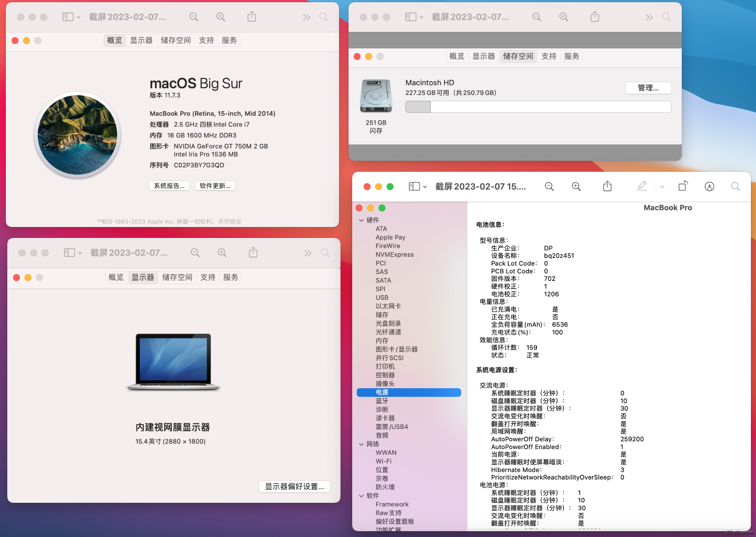
Task: Collapse the 硬件 section in System Information
Action: click(x=361, y=220)
